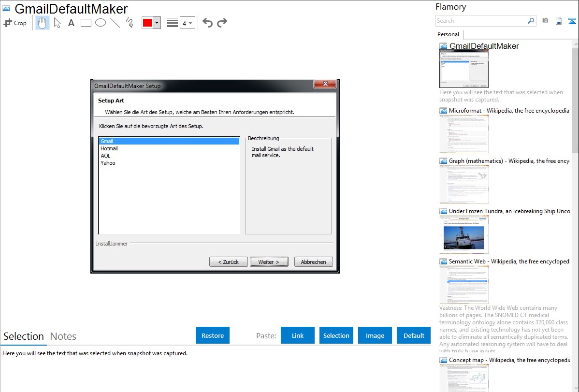Activate the Crop tool
579x392 pixels.
coord(15,23)
